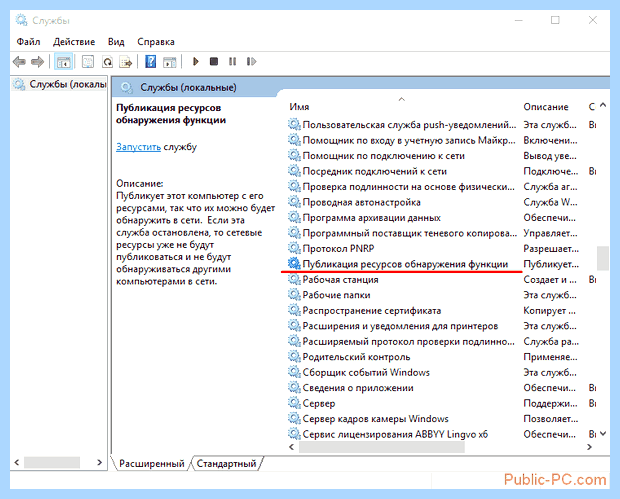
Task: Click the Services window title gear icon
Action: [21, 20]
